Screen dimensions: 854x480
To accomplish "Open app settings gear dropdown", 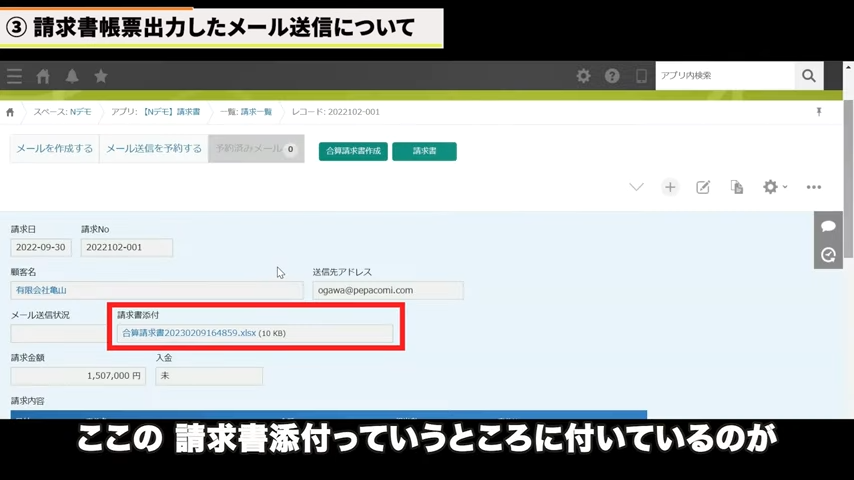I will [x=774, y=187].
